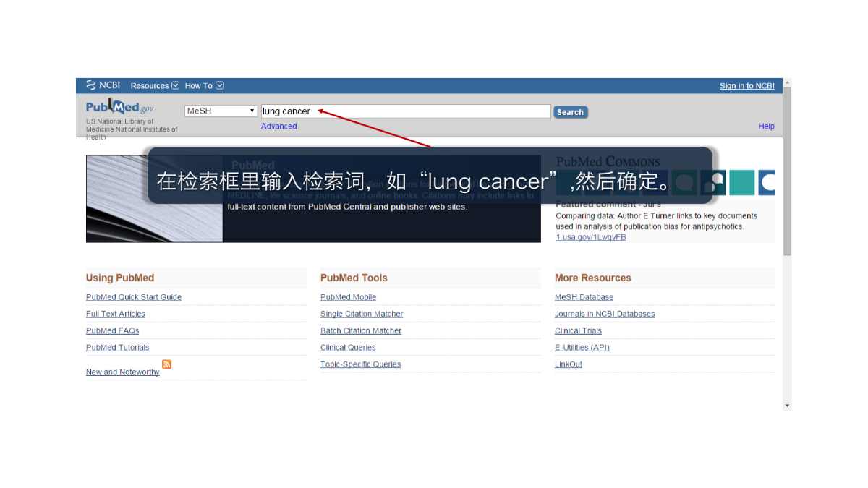Open the Help link
This screenshot has height=488, width=868.
tap(766, 127)
